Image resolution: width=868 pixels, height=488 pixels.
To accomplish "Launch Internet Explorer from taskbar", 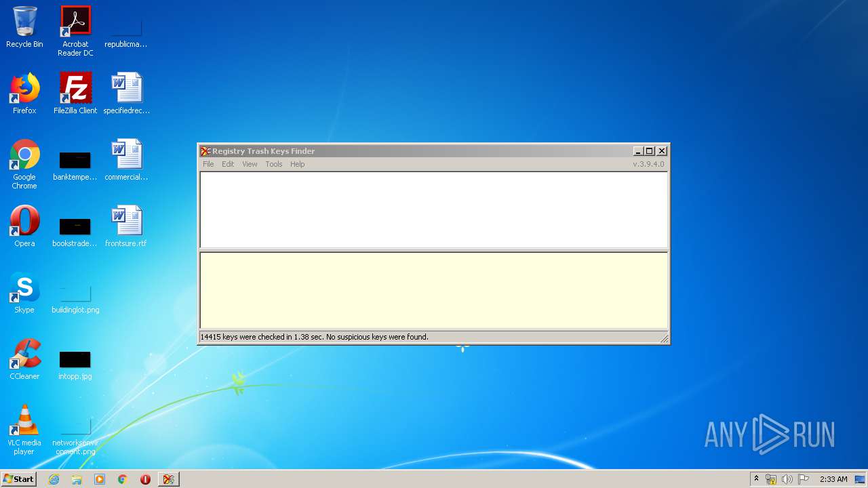I will [x=54, y=479].
